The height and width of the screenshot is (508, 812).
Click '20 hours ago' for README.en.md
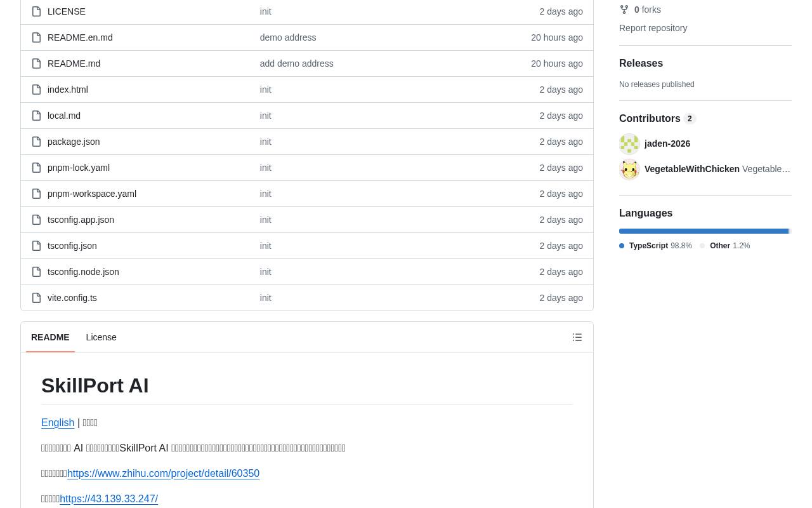(x=557, y=37)
